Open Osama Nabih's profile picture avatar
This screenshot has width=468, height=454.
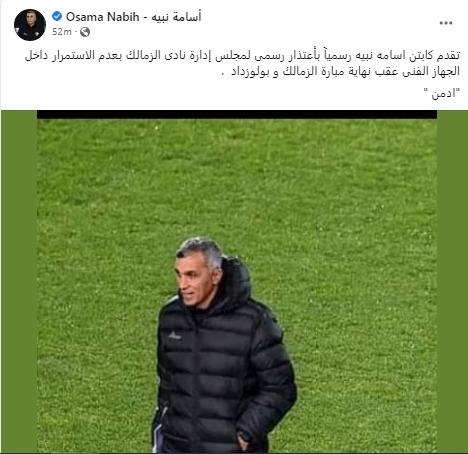click(30, 25)
